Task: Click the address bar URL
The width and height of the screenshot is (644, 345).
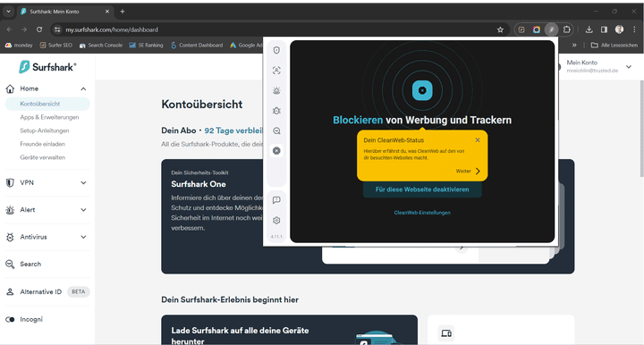Action: tap(112, 29)
